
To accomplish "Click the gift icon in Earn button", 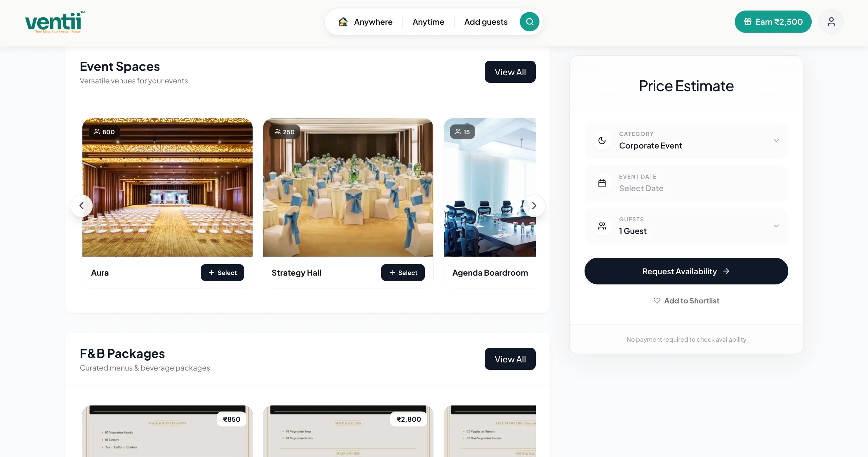I will [x=748, y=22].
